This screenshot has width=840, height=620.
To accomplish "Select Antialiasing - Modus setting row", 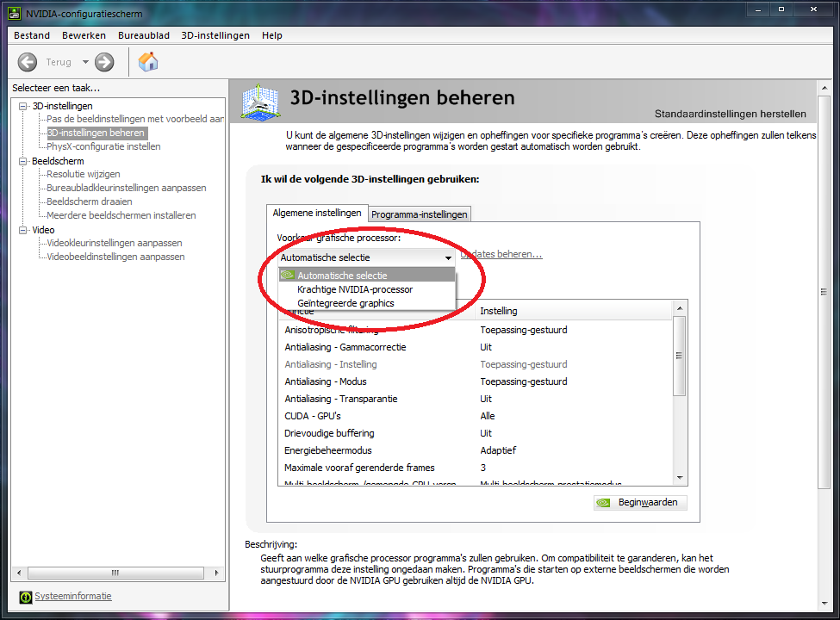I will (x=476, y=381).
